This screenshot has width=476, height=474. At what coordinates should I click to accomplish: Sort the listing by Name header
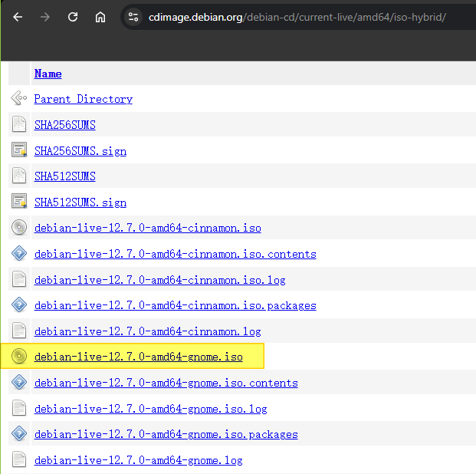click(x=48, y=74)
